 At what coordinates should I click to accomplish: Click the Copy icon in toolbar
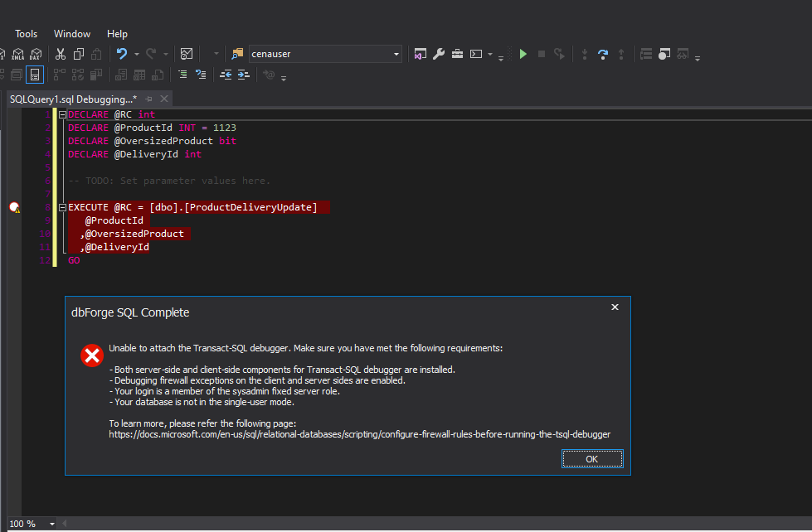79,54
